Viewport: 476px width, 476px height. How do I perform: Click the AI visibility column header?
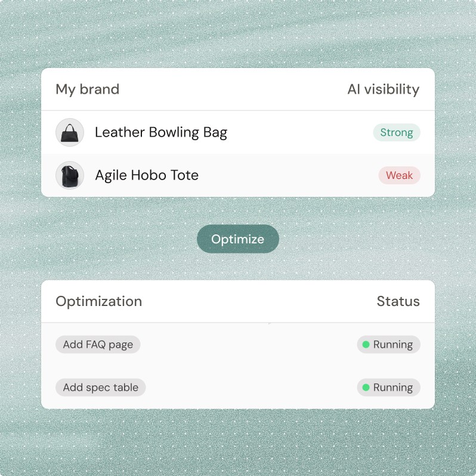coord(384,89)
